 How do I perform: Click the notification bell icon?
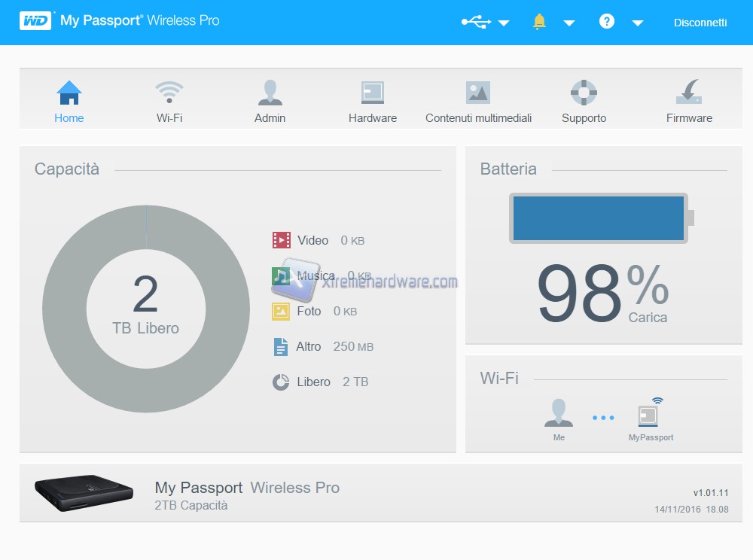click(x=539, y=22)
